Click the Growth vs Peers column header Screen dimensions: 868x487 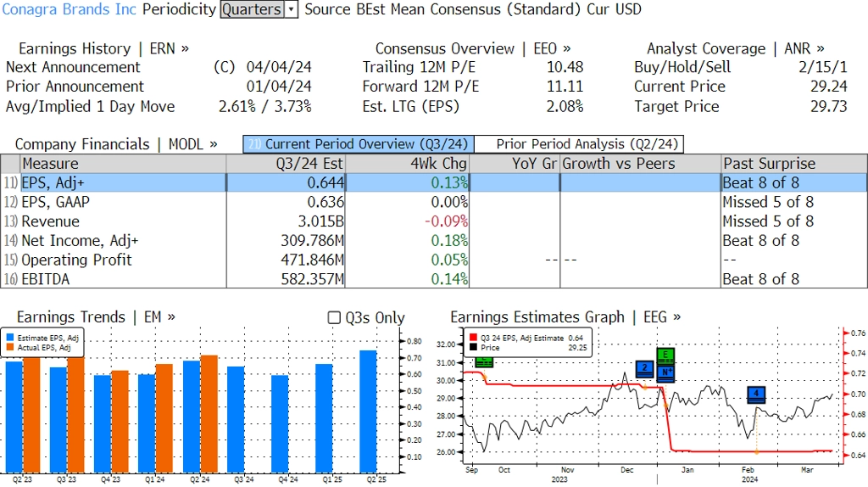point(641,164)
